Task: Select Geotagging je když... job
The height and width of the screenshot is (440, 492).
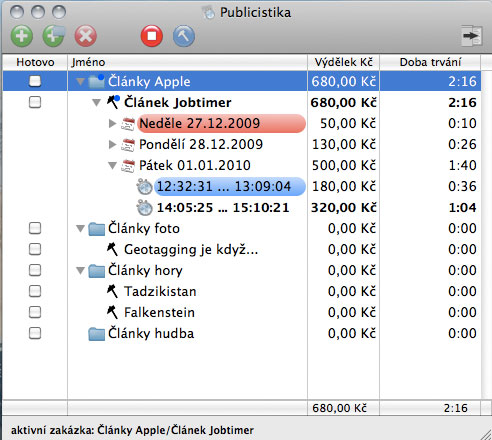Action: [191, 249]
